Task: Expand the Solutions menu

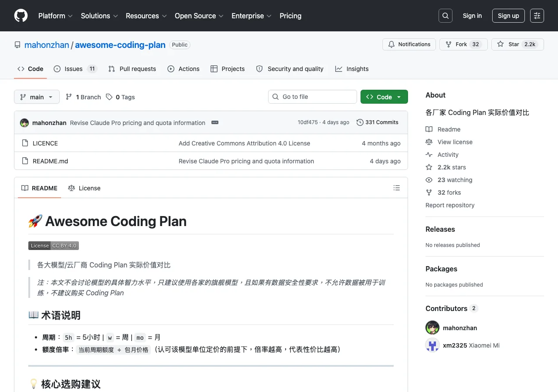Action: 99,16
